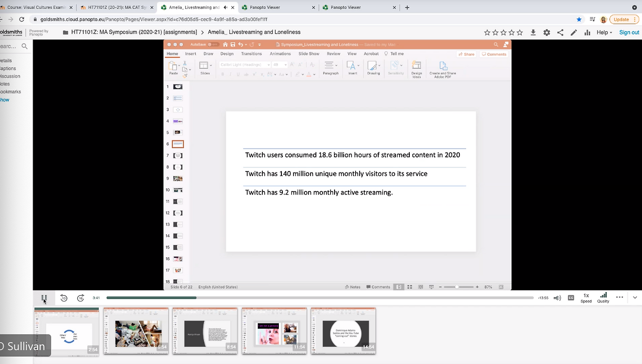Open the font name combo box

245,65
